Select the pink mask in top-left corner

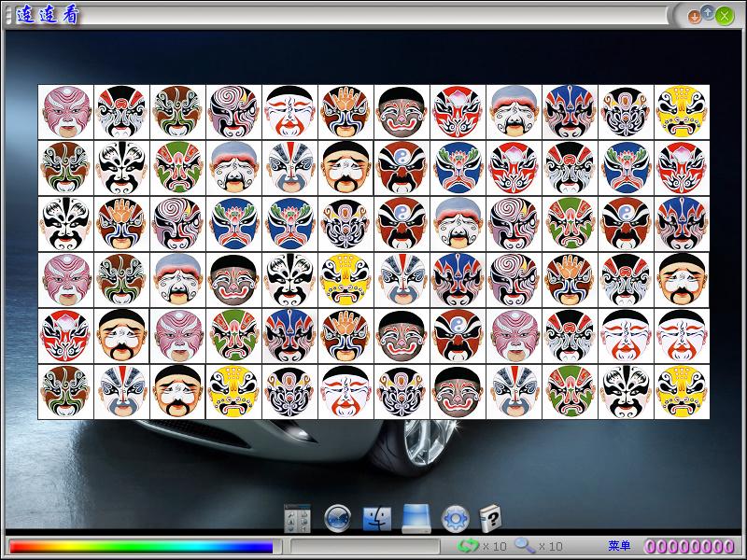click(x=66, y=112)
